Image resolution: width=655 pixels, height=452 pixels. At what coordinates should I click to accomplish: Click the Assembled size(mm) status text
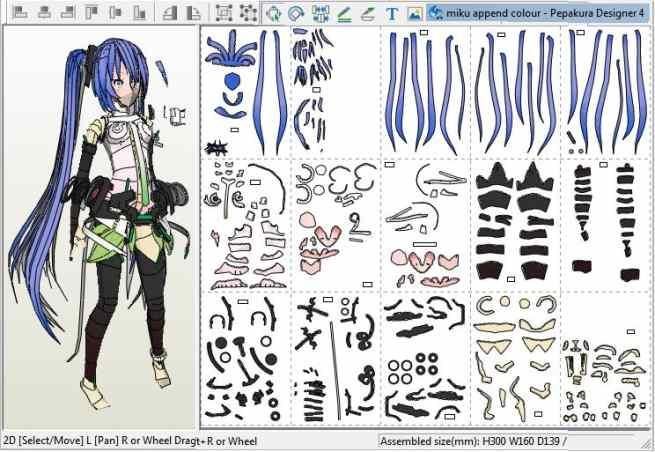coord(473,441)
